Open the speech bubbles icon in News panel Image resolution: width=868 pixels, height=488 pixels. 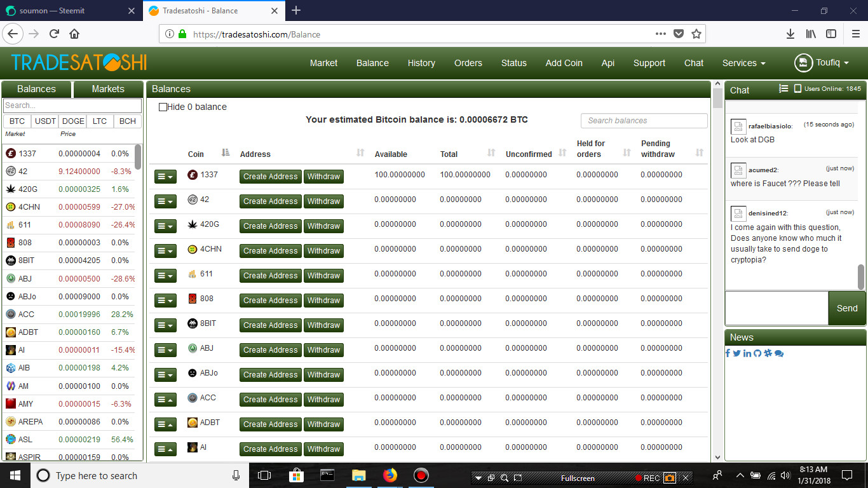tap(779, 353)
